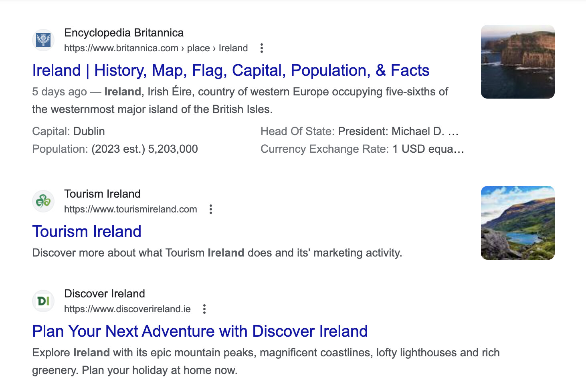Click the Capital: Dublin fact
Image resolution: width=586 pixels, height=392 pixels.
click(x=69, y=131)
